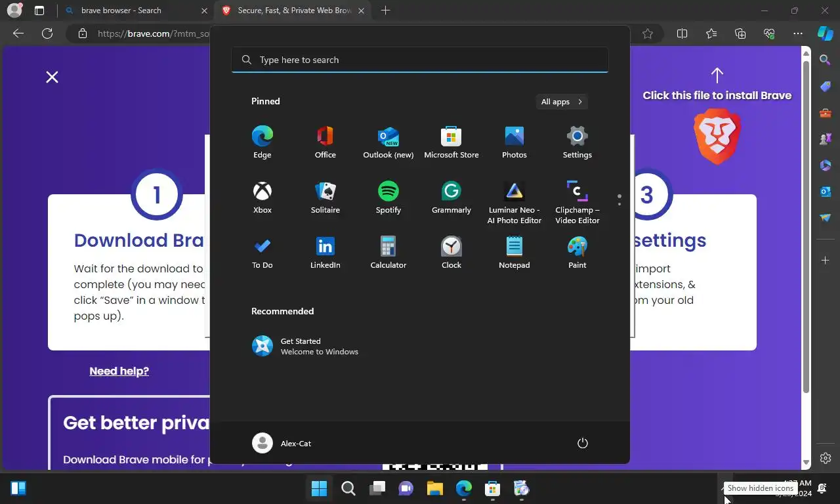Viewport: 840px width, 504px height.
Task: Open Edge profile avatar
Action: click(14, 10)
